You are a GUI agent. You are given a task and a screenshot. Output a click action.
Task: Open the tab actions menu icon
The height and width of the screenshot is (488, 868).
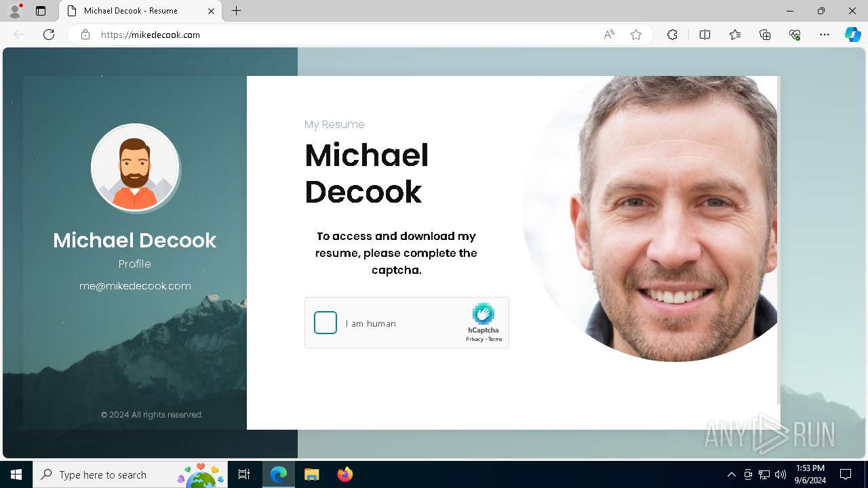[x=41, y=11]
